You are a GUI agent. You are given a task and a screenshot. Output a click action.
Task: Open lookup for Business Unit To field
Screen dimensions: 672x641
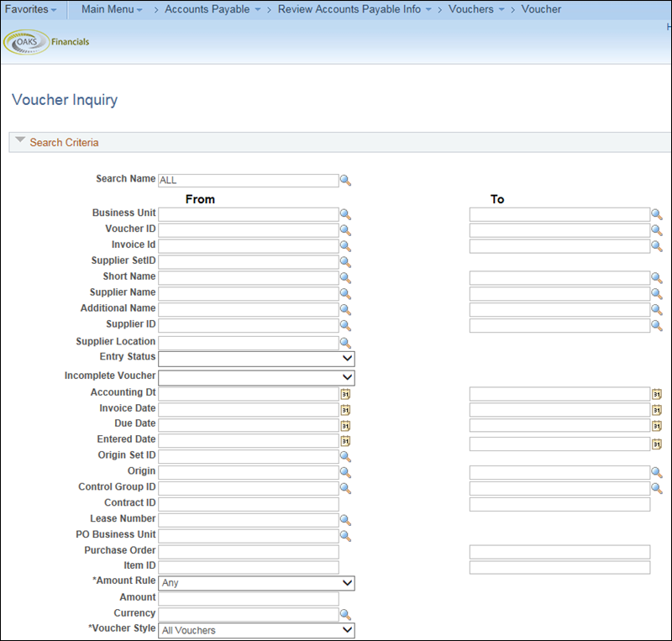pos(657,214)
